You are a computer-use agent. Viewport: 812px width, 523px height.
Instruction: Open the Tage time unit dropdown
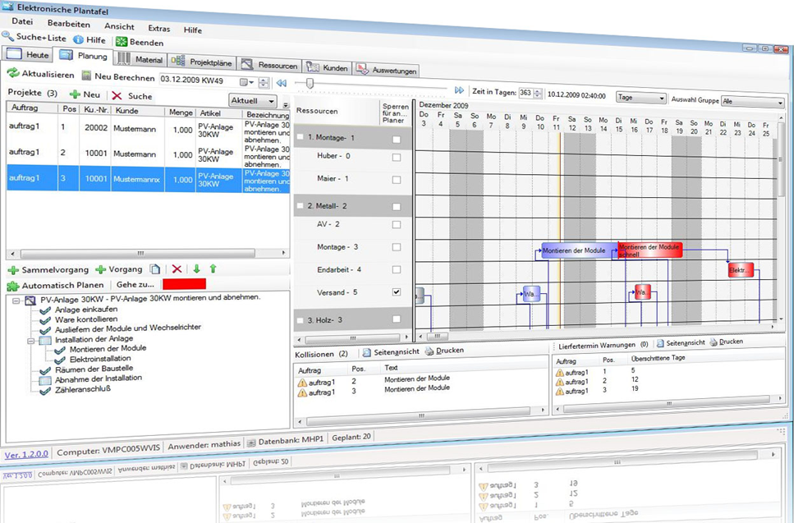tap(640, 98)
